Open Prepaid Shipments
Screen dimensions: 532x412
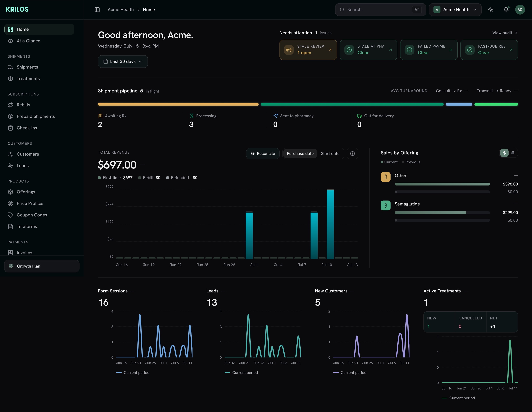point(39,116)
